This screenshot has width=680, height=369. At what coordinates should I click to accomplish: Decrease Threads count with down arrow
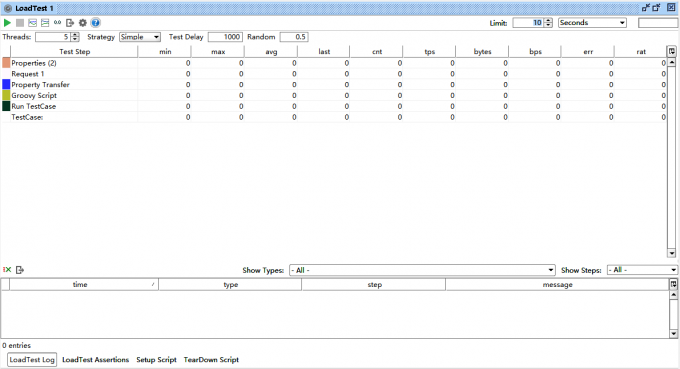click(x=75, y=39)
